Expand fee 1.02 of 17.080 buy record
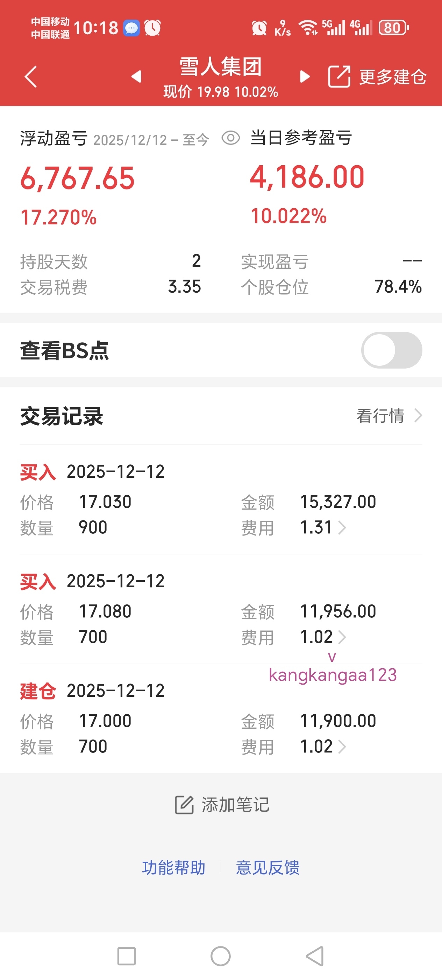The image size is (442, 980). [x=323, y=637]
